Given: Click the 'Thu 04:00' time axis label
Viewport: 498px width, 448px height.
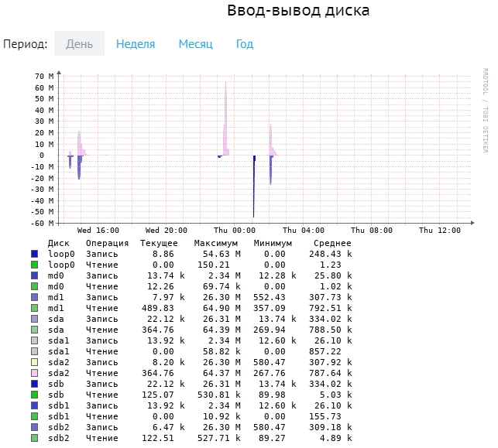Looking at the screenshot, I should [x=304, y=231].
